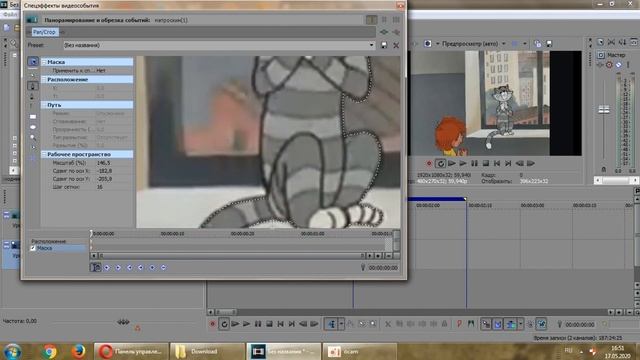Toggle the master fader lock icon
This screenshot has height=360, width=640.
[x=604, y=169]
